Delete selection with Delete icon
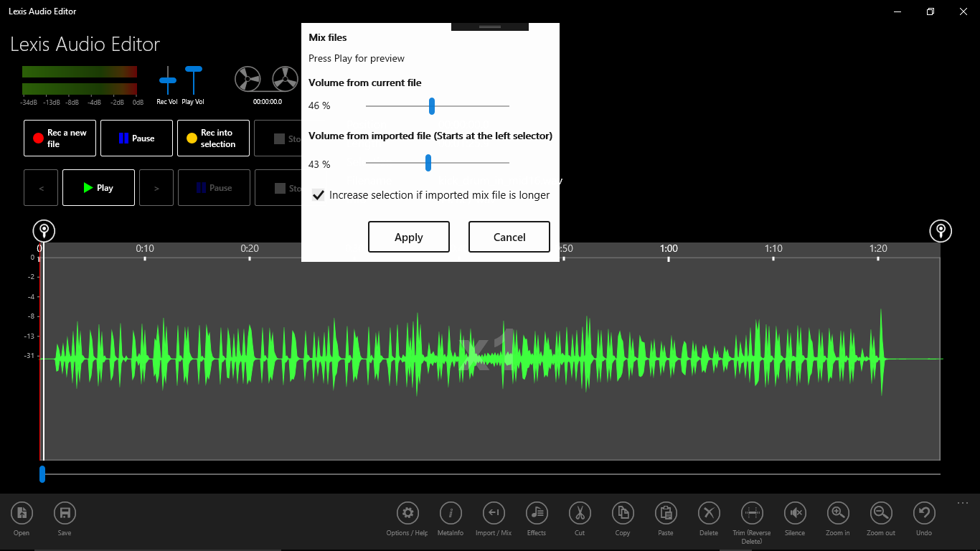Viewport: 980px width, 551px height. tap(709, 513)
